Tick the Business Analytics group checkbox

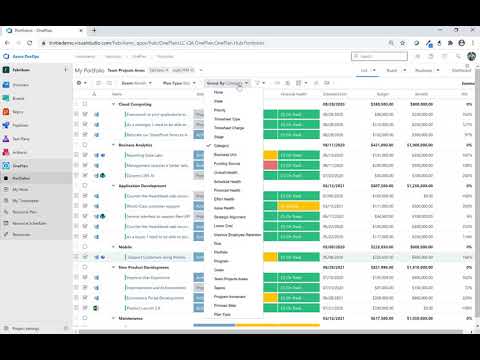coord(85,145)
